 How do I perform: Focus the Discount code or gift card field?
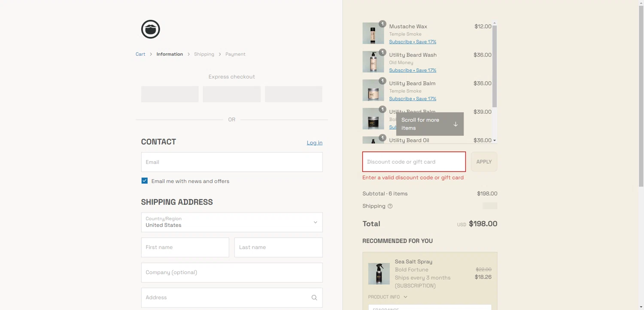[414, 162]
